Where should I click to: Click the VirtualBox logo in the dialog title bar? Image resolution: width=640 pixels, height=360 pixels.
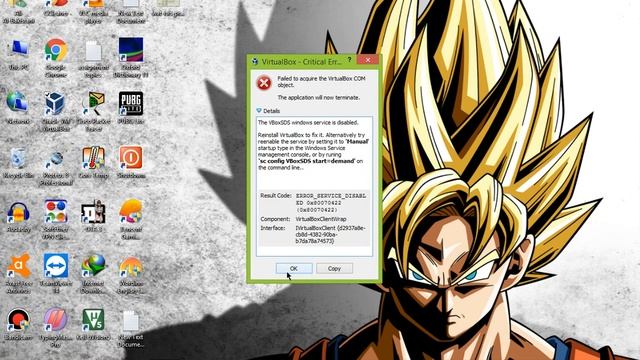tap(255, 62)
